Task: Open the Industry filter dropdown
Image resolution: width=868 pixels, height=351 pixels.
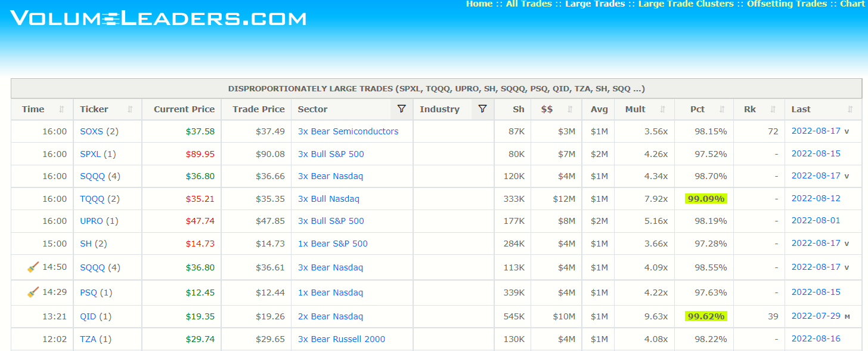Action: [x=482, y=109]
